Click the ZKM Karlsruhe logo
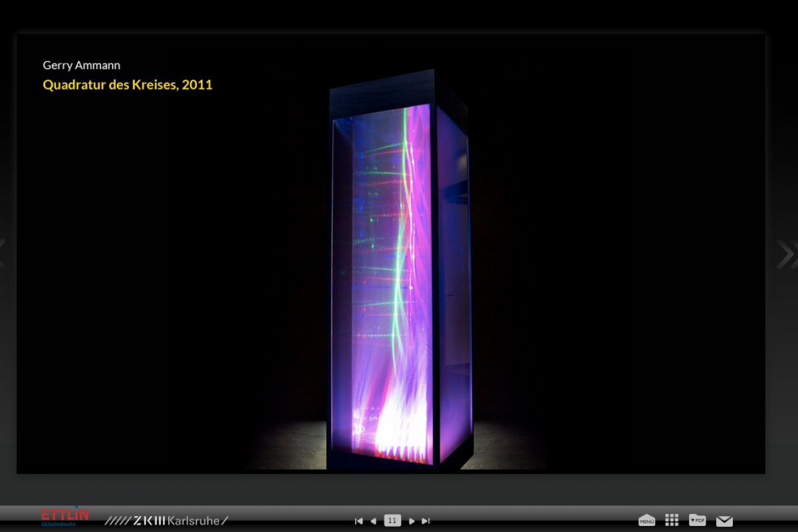 coord(166,521)
